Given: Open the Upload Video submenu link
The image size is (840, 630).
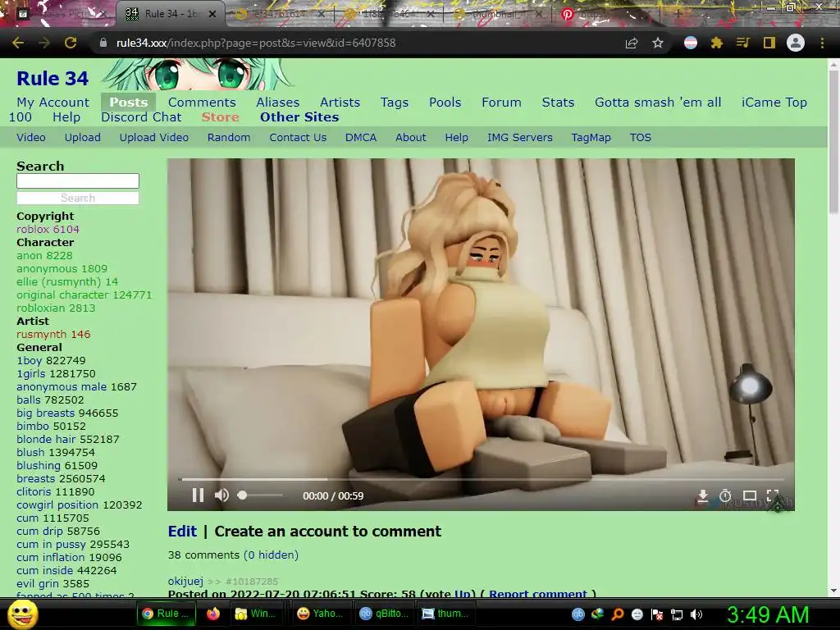Looking at the screenshot, I should (x=153, y=138).
